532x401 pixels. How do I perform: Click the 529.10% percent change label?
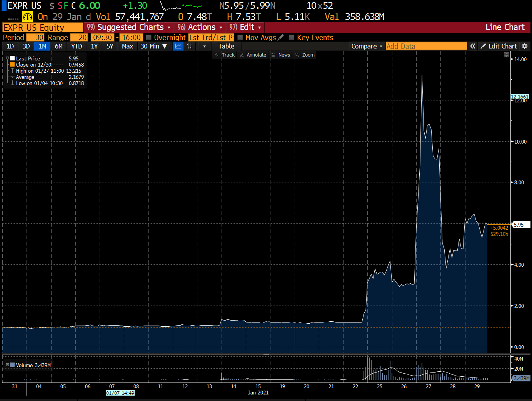click(499, 234)
